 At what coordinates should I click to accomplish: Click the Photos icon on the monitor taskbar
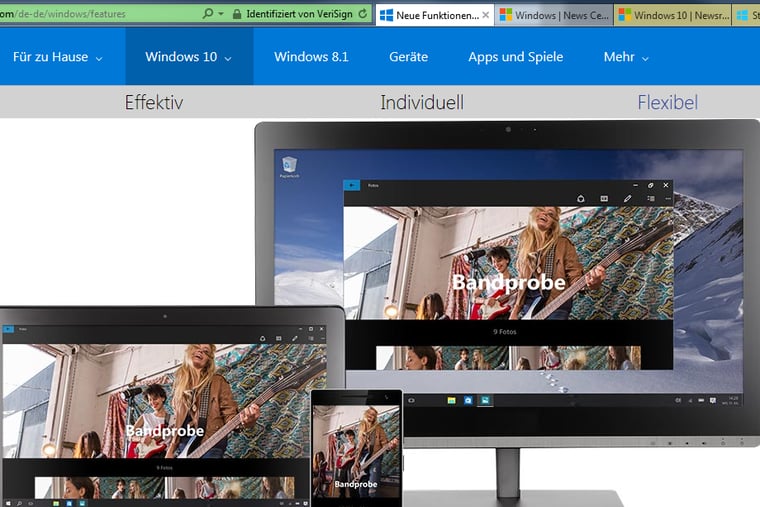tap(485, 400)
